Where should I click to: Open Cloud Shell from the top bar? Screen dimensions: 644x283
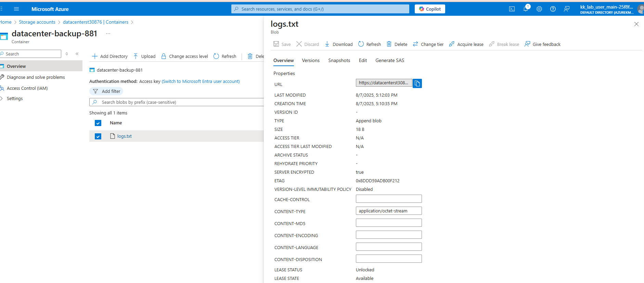[512, 9]
